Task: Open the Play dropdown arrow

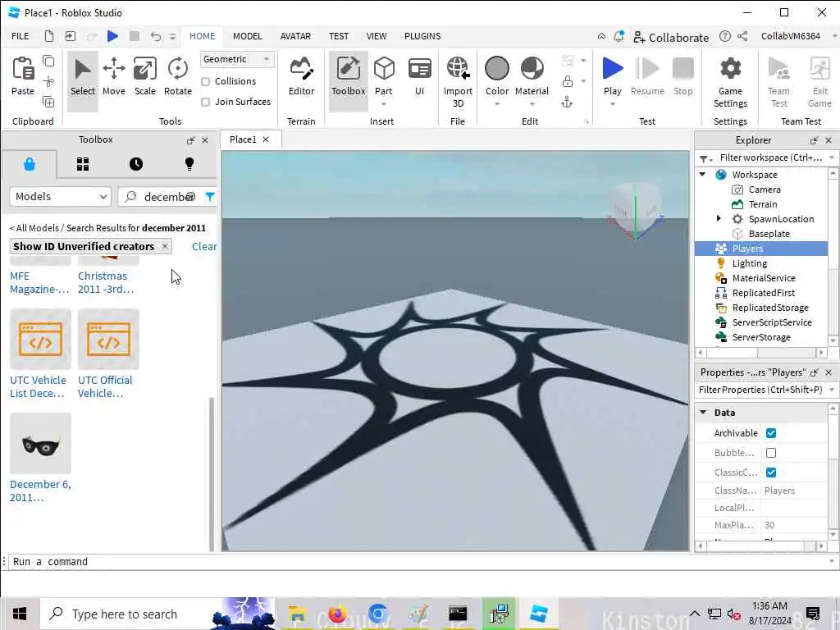Action: pos(612,104)
